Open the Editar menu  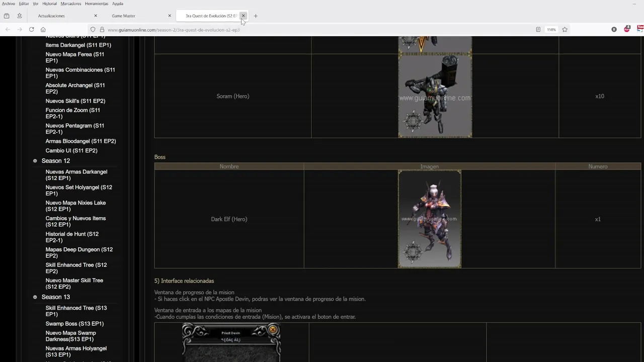[24, 4]
